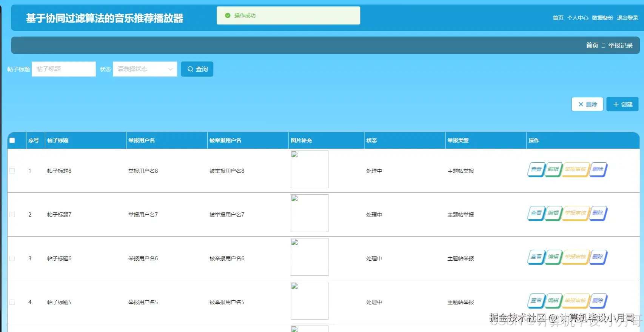The width and height of the screenshot is (644, 332).
Task: Click the 操作成功 success notification
Action: (x=288, y=15)
